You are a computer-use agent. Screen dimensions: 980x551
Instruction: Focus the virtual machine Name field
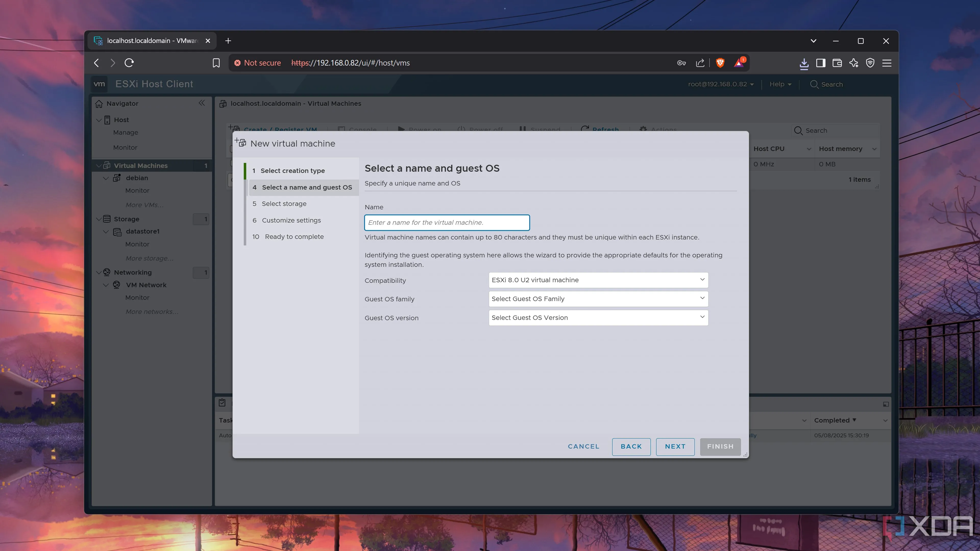pos(447,222)
